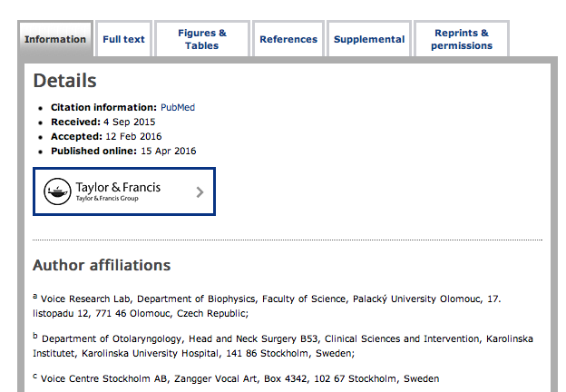Image resolution: width=566 pixels, height=392 pixels.
Task: Click the dotted divider above Author affiliations
Action: pyautogui.click(x=288, y=240)
